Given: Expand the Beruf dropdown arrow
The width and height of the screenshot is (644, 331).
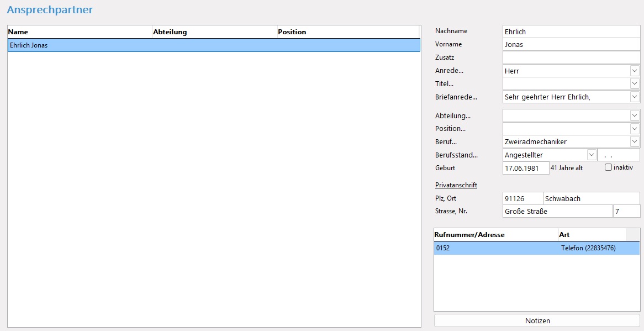Looking at the screenshot, I should (x=635, y=141).
